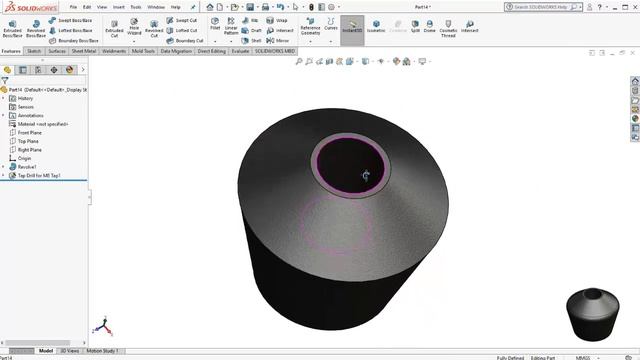
Task: Open the File menu
Action: pos(73,7)
